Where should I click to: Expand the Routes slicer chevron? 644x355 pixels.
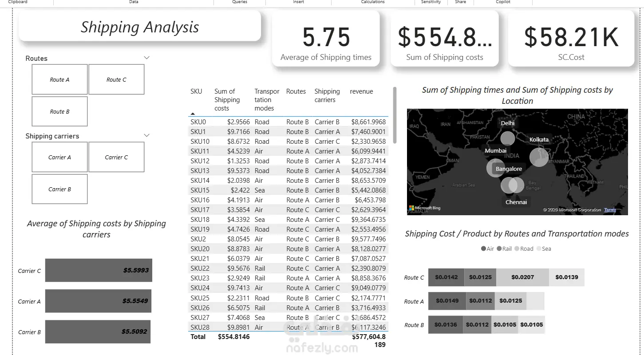(x=147, y=58)
